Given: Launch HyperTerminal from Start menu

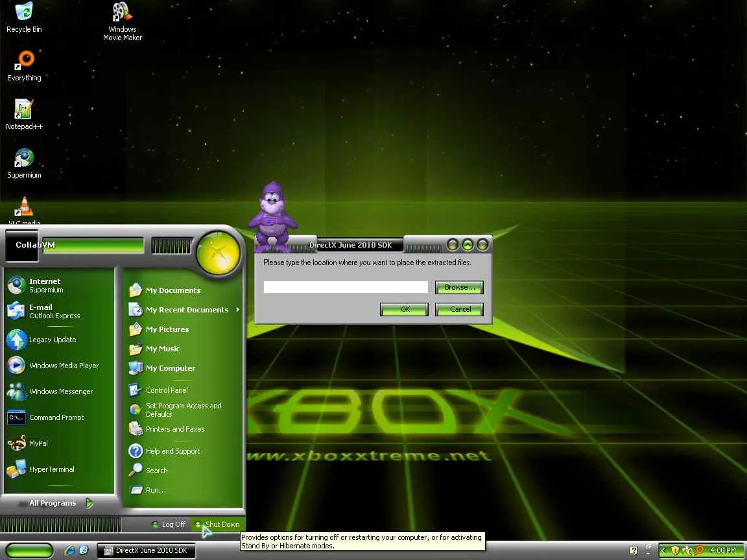Looking at the screenshot, I should [59, 469].
